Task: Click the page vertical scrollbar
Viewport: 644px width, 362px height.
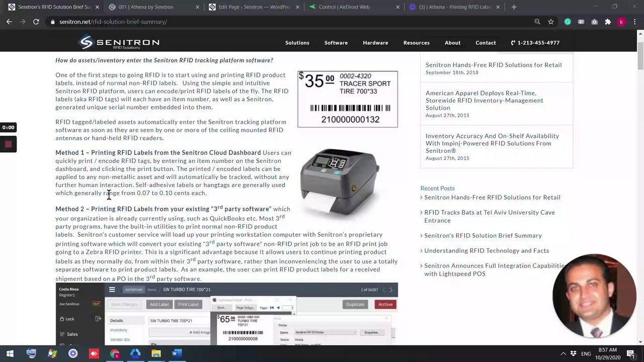Action: (640, 55)
